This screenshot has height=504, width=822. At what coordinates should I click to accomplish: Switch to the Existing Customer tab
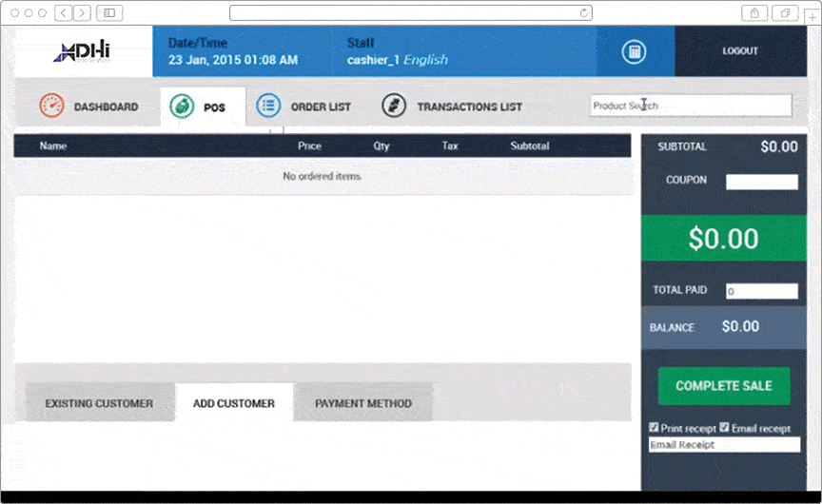(99, 403)
